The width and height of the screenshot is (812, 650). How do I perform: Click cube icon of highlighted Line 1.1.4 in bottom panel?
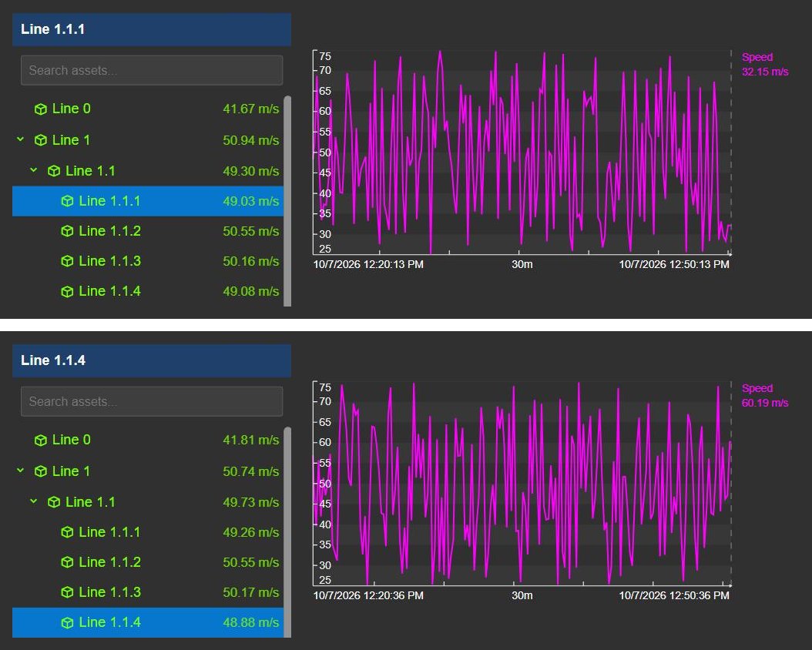(67, 622)
